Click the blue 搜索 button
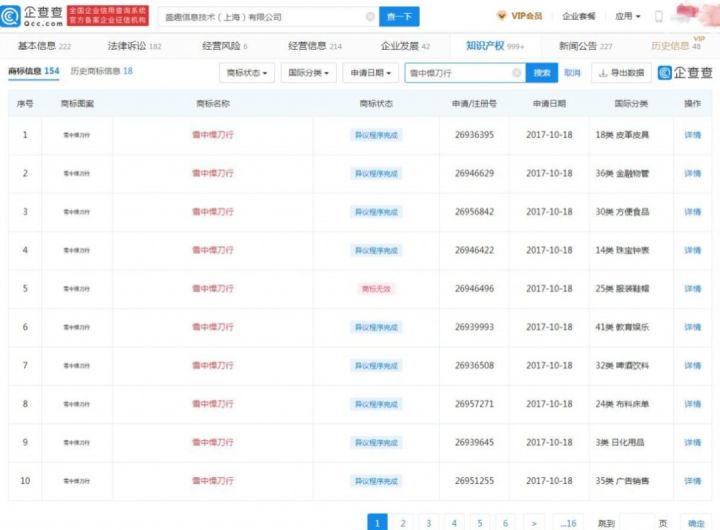The image size is (720, 530). click(x=542, y=73)
